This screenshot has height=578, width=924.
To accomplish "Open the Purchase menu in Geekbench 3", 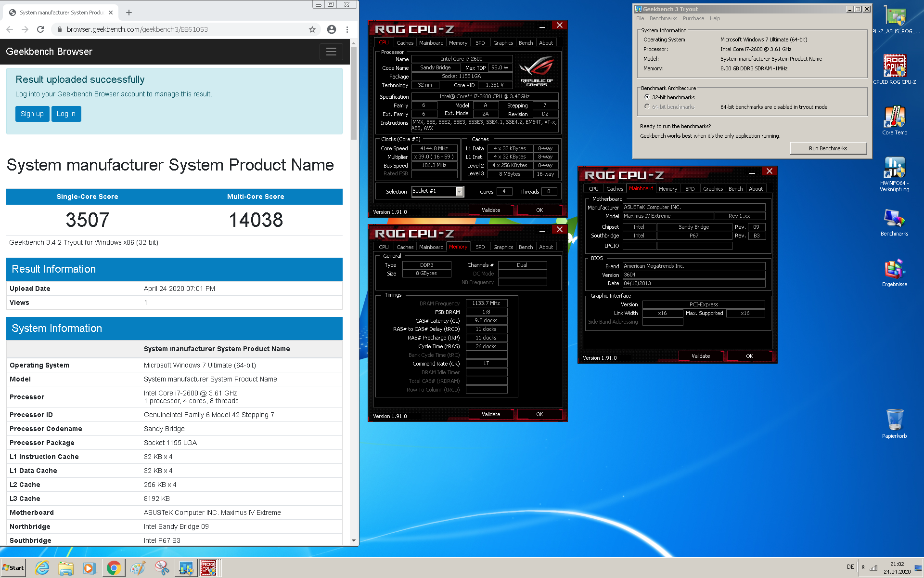I will point(693,18).
